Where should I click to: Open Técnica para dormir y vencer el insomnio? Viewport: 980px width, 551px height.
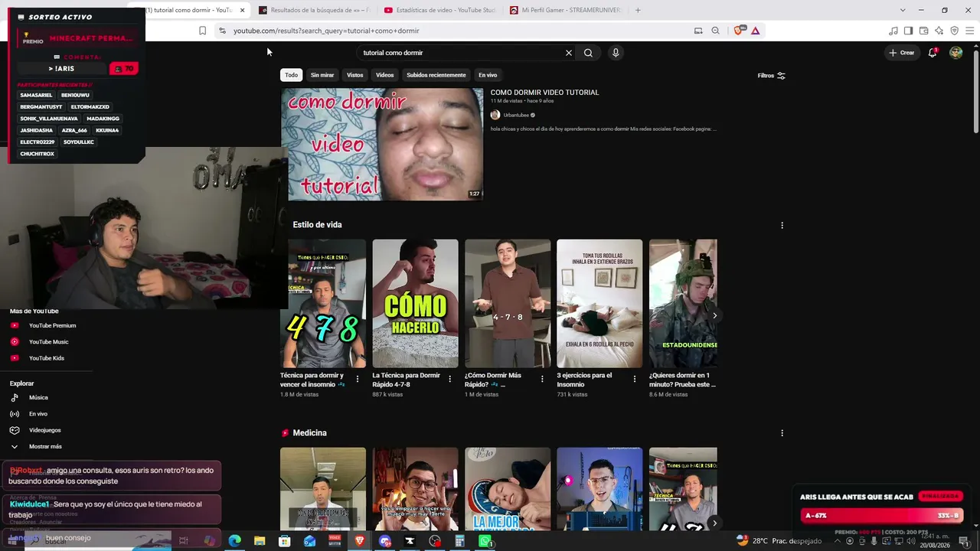click(x=312, y=380)
